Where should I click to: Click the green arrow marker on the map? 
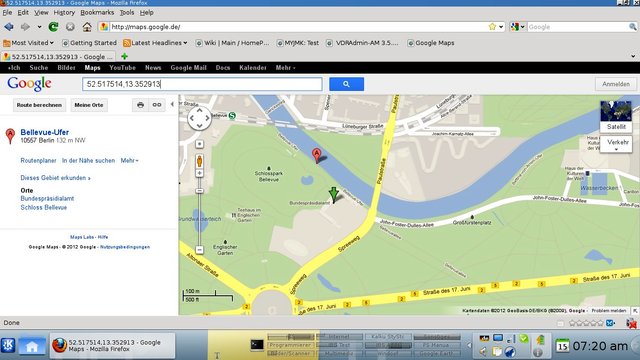[334, 195]
